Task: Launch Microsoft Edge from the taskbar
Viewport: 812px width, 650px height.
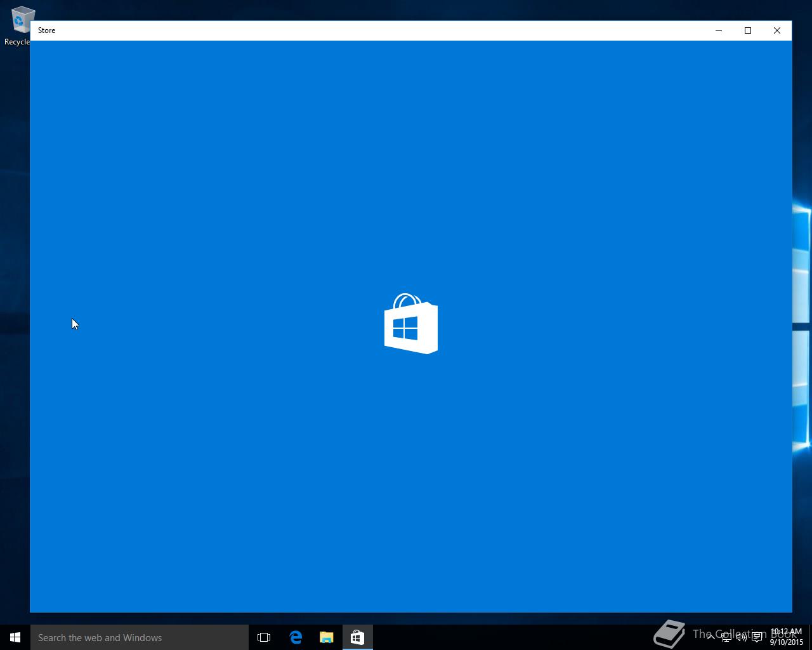Action: (296, 637)
